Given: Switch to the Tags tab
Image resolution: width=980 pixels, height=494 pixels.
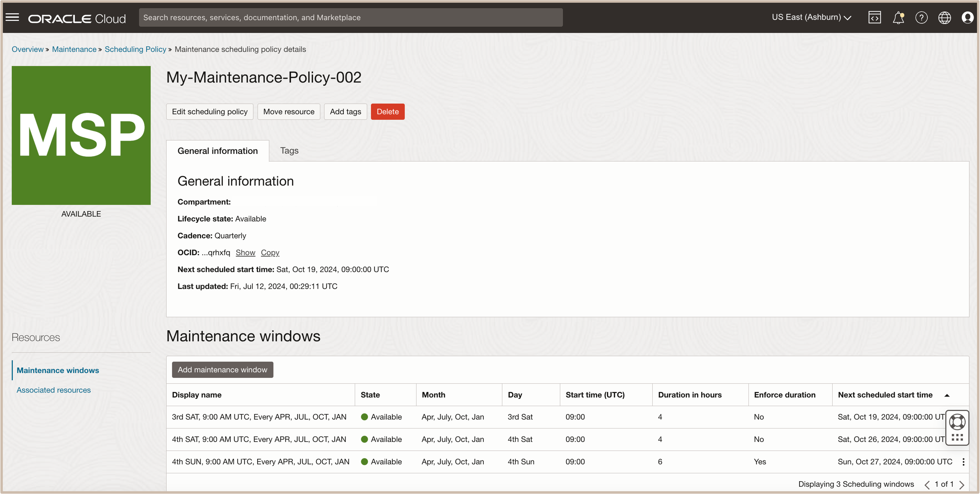Looking at the screenshot, I should 289,151.
